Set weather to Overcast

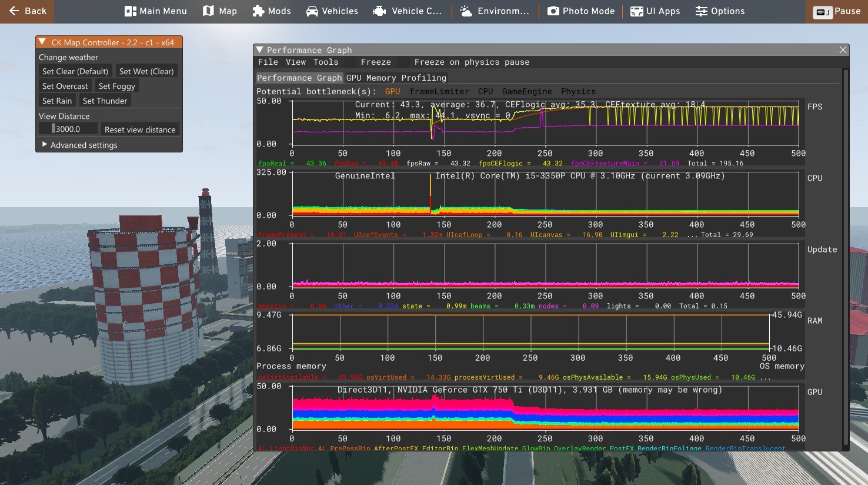pyautogui.click(x=65, y=86)
